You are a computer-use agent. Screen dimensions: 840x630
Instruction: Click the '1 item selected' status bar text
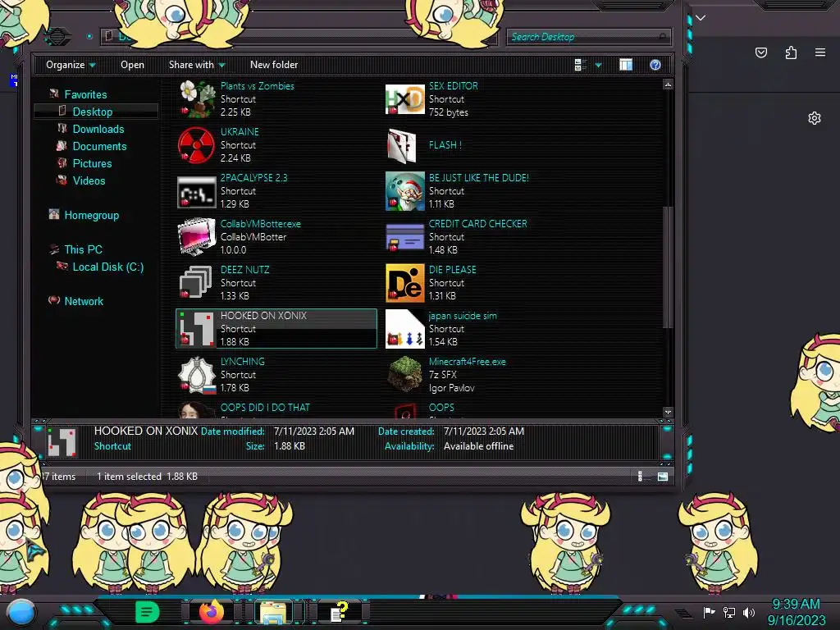click(129, 477)
